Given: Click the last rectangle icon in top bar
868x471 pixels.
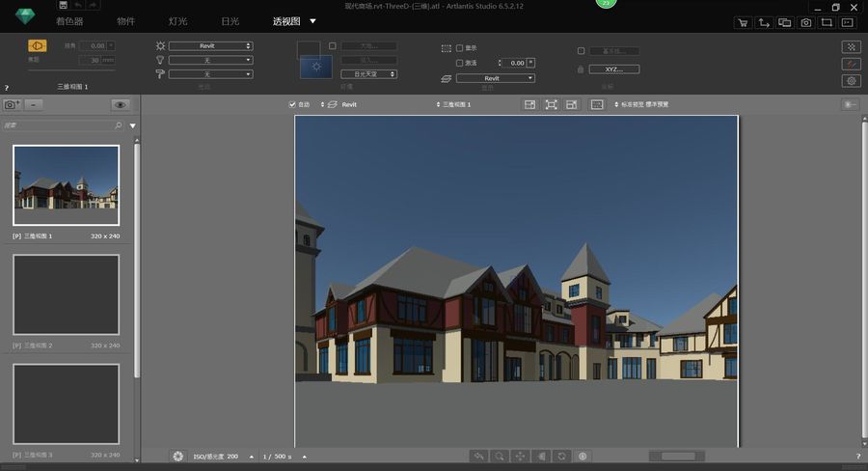Looking at the screenshot, I should pyautogui.click(x=848, y=23).
